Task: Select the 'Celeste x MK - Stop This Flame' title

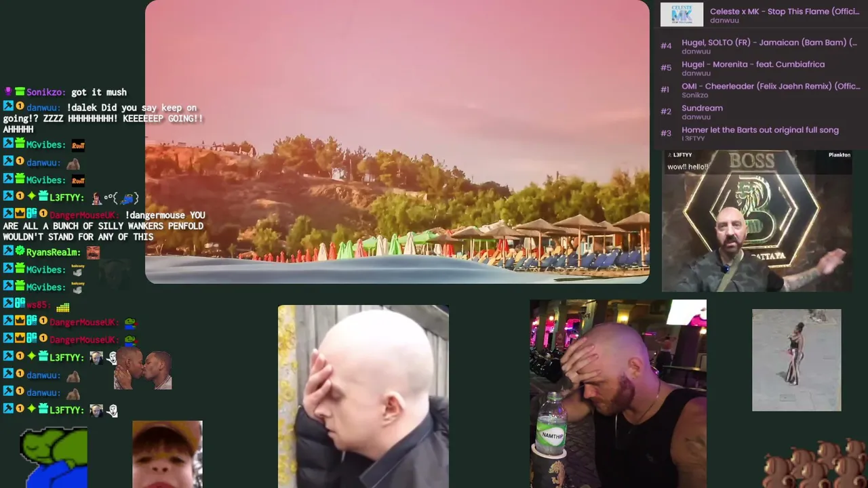Action: (785, 12)
